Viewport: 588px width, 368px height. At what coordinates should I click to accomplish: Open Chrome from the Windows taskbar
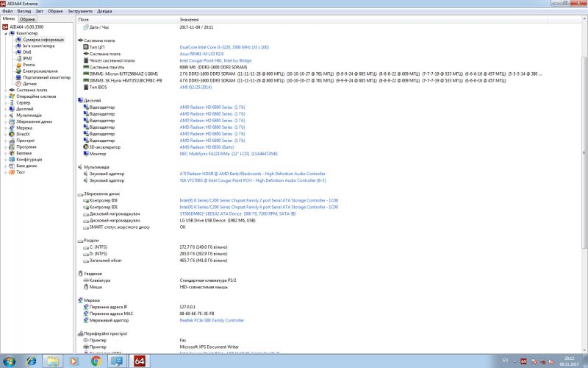pos(96,361)
